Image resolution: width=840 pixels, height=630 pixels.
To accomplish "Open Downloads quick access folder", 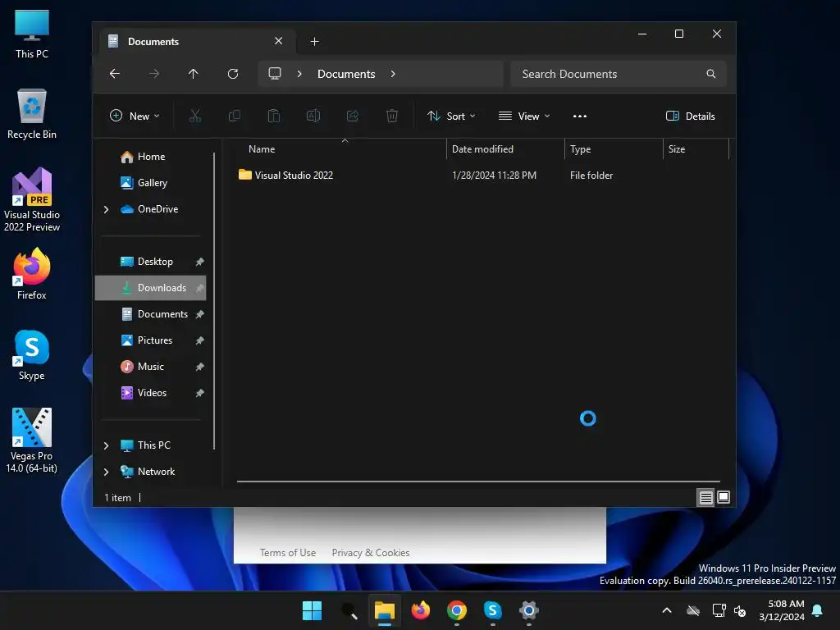I will [151, 288].
